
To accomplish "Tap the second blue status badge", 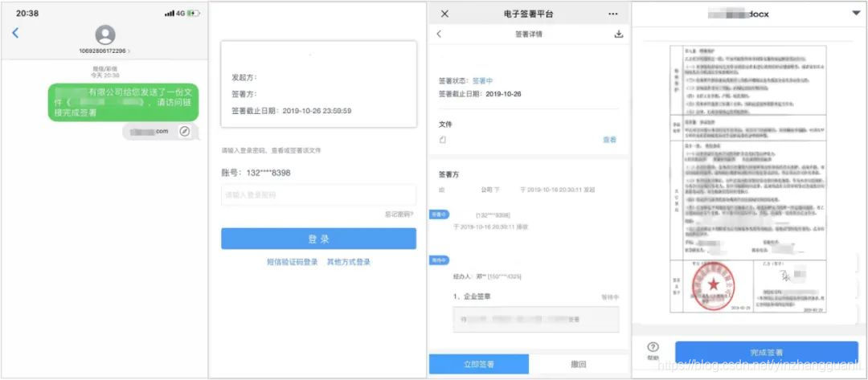I will point(439,260).
